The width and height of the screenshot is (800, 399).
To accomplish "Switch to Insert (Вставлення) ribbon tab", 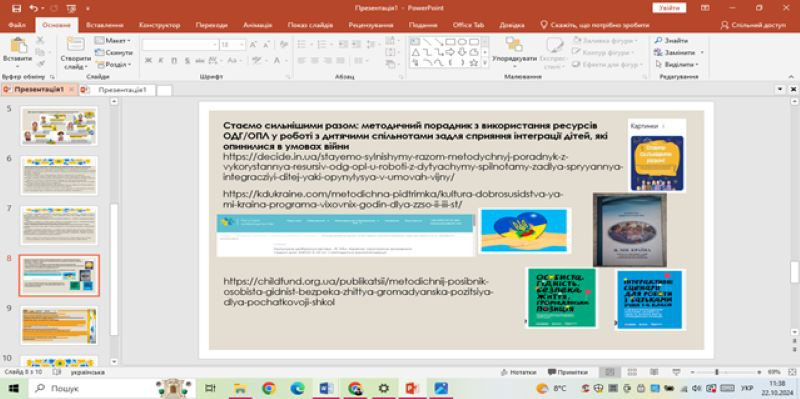I will pos(105,25).
